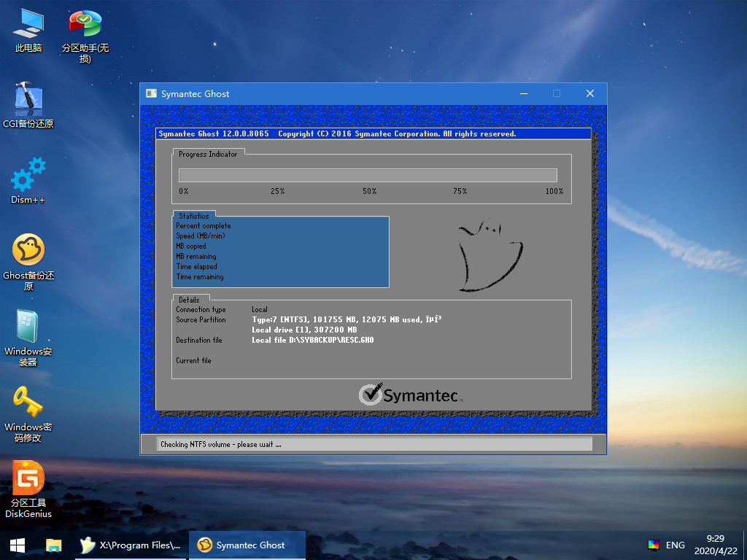Minimize the Symantec Ghost window
Viewport: 747px width, 560px height.
click(x=524, y=93)
